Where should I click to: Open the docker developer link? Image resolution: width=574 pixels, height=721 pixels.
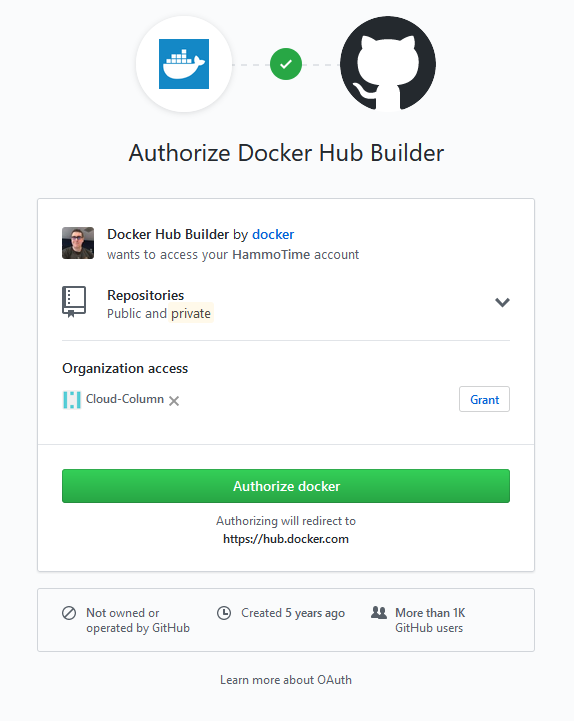(x=273, y=235)
